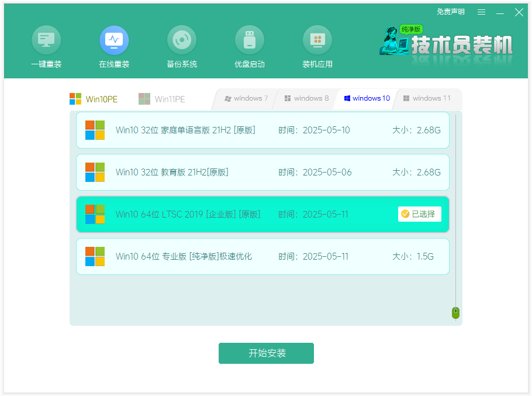Click the 技术员装机 logo
532x396 pixels.
pyautogui.click(x=447, y=44)
